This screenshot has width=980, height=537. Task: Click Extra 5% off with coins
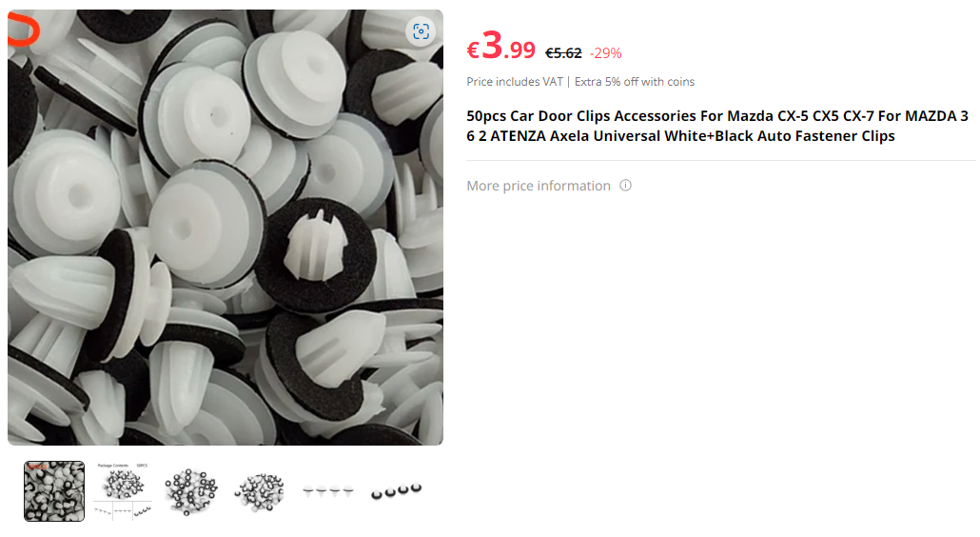[635, 81]
